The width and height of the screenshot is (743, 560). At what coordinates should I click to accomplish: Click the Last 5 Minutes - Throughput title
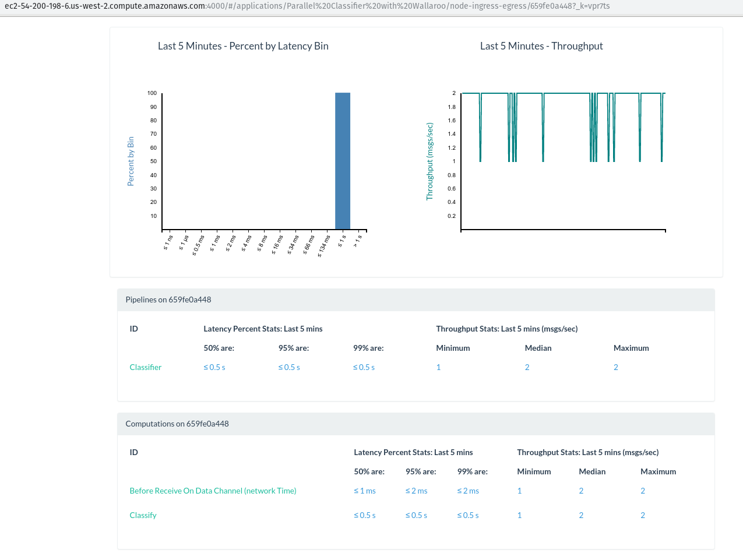point(541,46)
